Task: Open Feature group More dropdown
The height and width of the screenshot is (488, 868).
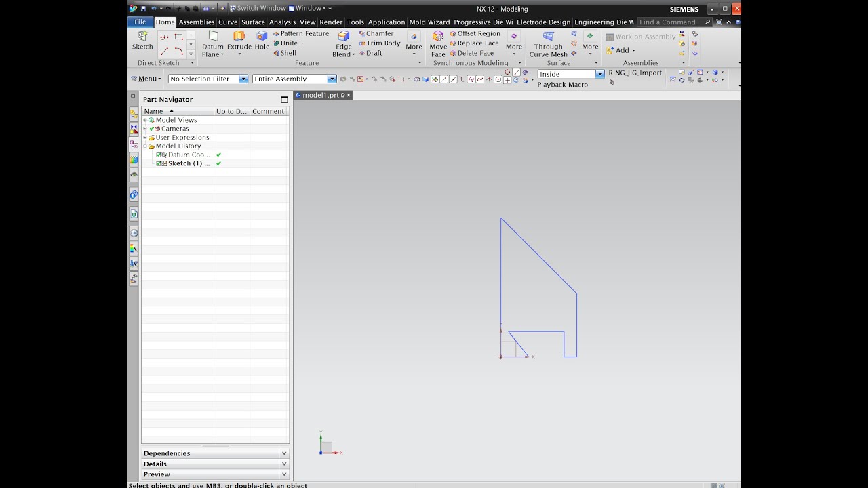Action: point(414,44)
